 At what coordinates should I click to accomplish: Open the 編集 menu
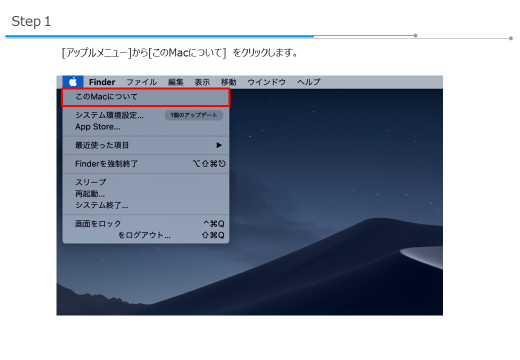pos(176,82)
